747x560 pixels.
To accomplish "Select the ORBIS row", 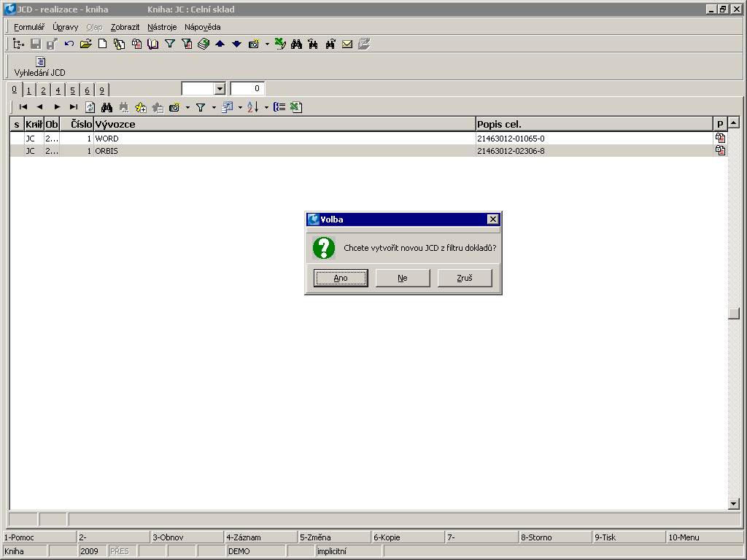I will tap(368, 151).
